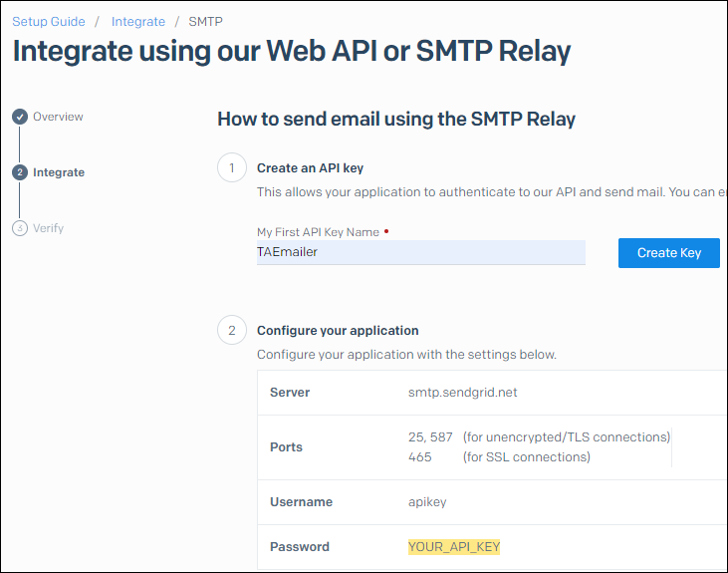Click the SMTP Relay section heading
This screenshot has height=573, width=728.
coord(396,119)
